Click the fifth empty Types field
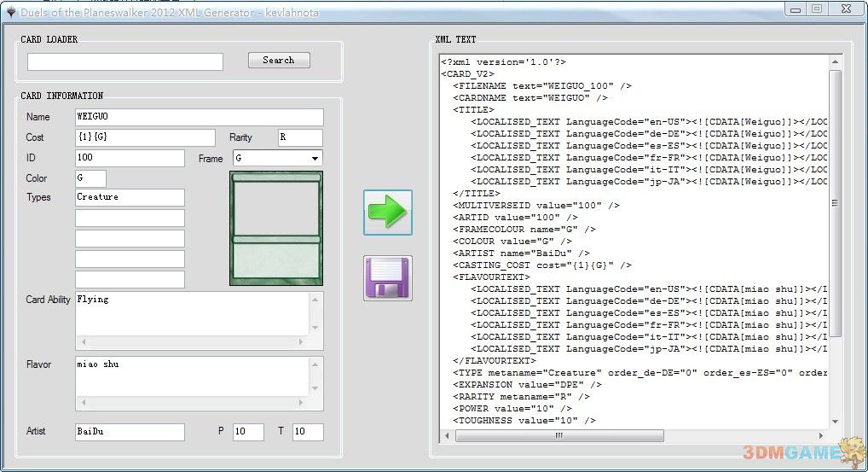Viewport: 868px width, 472px height. pos(130,279)
